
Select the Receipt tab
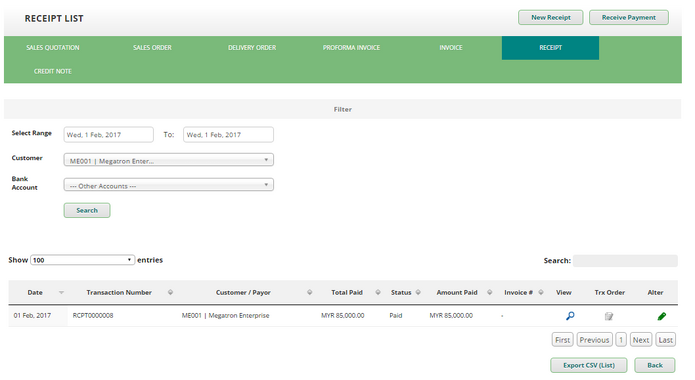pyautogui.click(x=550, y=47)
